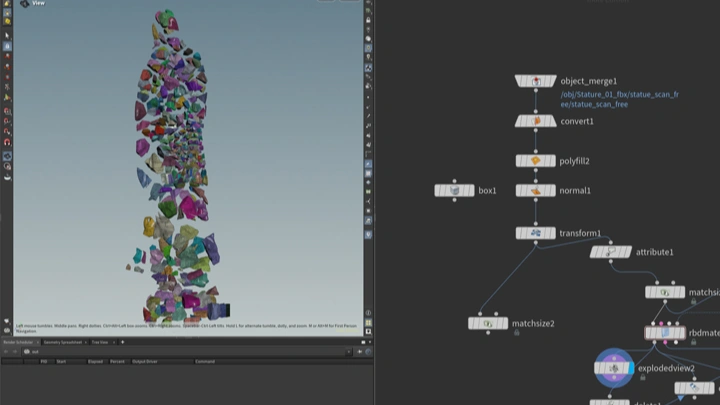
Task: Select the arrow Select tool in left toolbar
Action: click(7, 35)
